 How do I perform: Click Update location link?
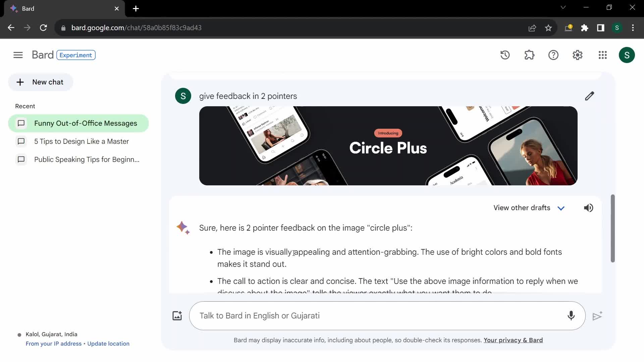pyautogui.click(x=108, y=344)
